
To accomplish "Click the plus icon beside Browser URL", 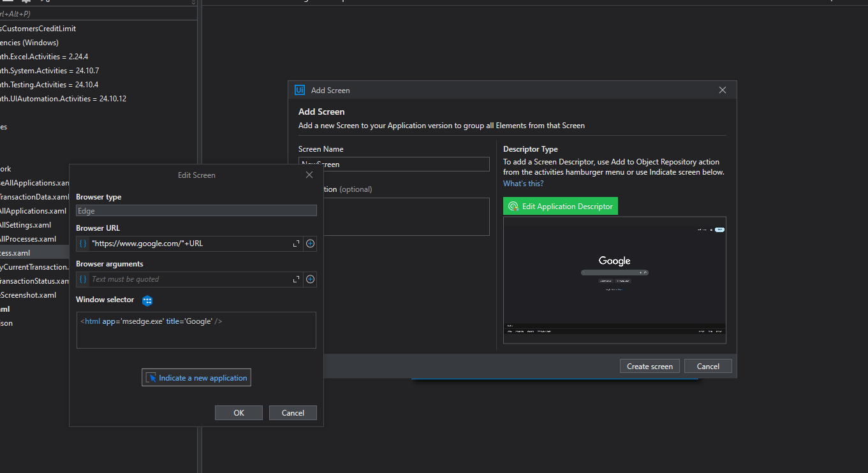I will click(x=310, y=243).
